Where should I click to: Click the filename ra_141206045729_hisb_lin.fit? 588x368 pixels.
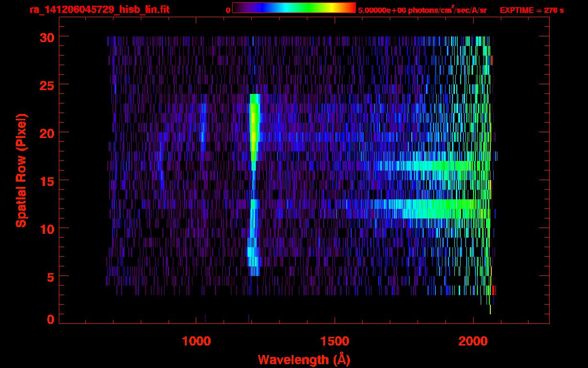99,10
